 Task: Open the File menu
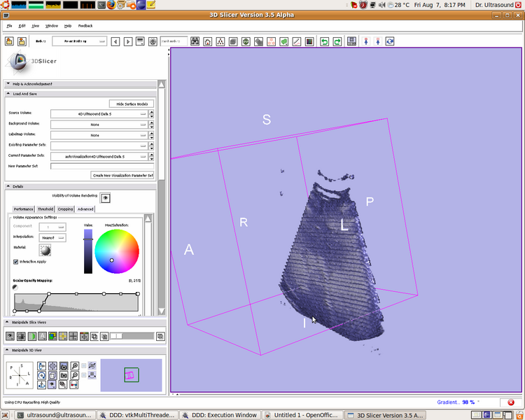[x=10, y=25]
